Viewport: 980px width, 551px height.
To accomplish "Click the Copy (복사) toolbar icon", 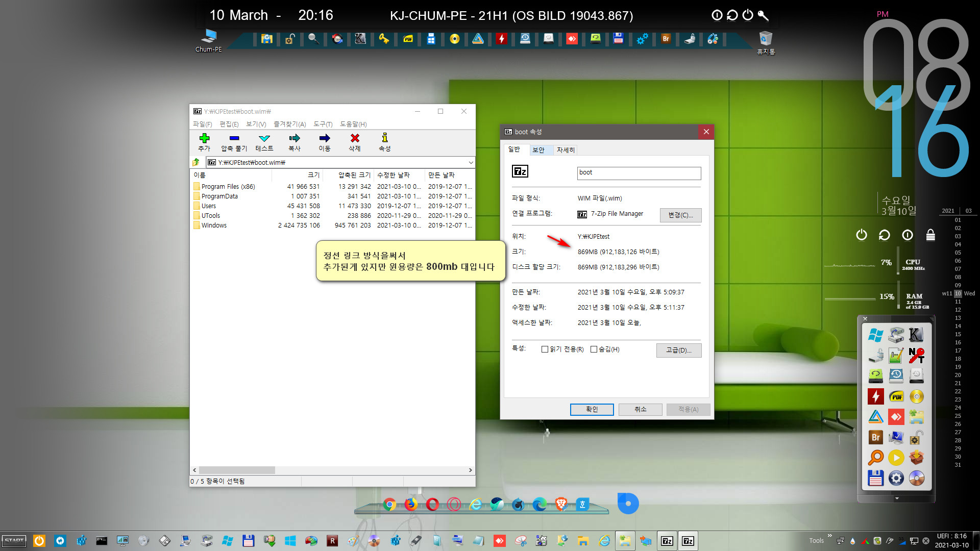I will coord(295,138).
